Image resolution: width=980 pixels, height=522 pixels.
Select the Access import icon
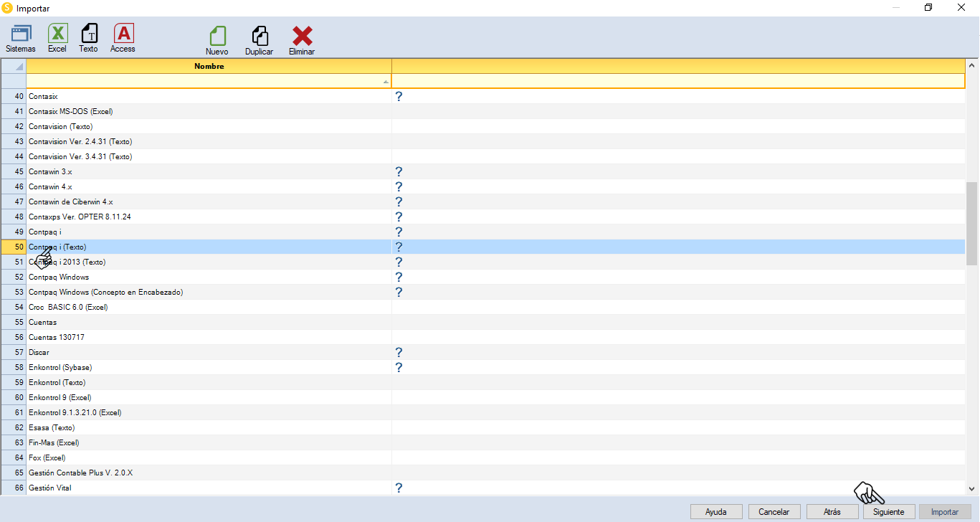tap(123, 38)
